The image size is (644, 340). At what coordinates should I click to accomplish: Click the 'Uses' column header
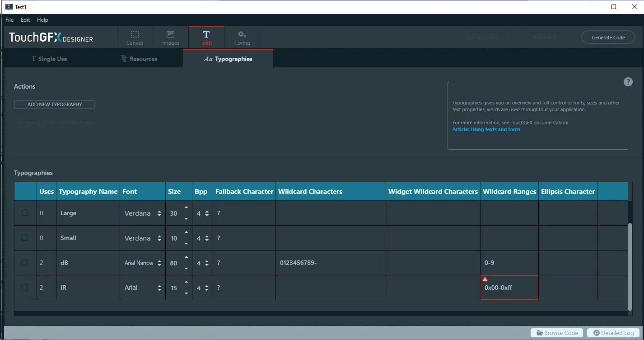coord(47,192)
